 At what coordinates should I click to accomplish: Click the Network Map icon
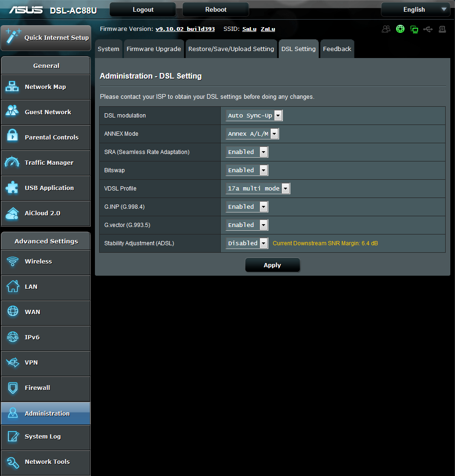coord(12,87)
